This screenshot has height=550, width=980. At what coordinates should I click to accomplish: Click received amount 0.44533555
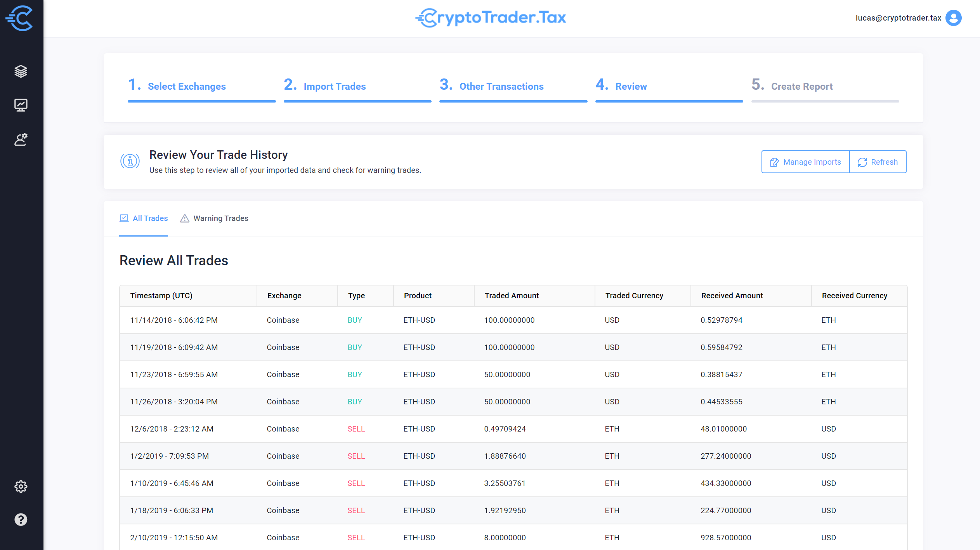coord(722,402)
